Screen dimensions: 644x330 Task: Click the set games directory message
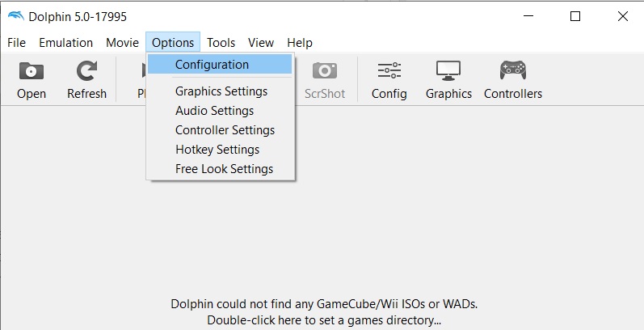(x=324, y=312)
